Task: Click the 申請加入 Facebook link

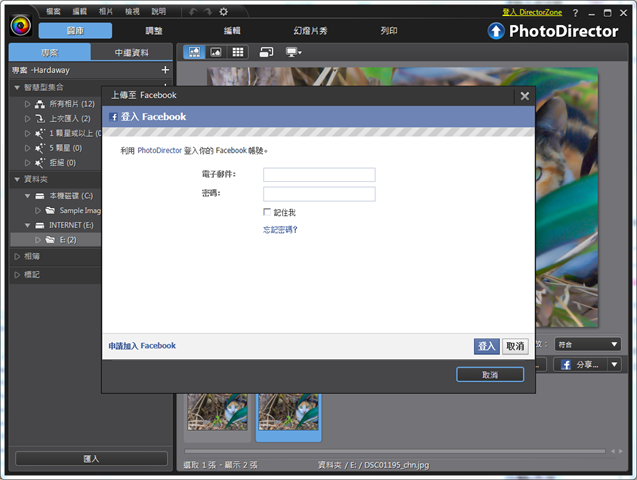Action: click(x=142, y=346)
